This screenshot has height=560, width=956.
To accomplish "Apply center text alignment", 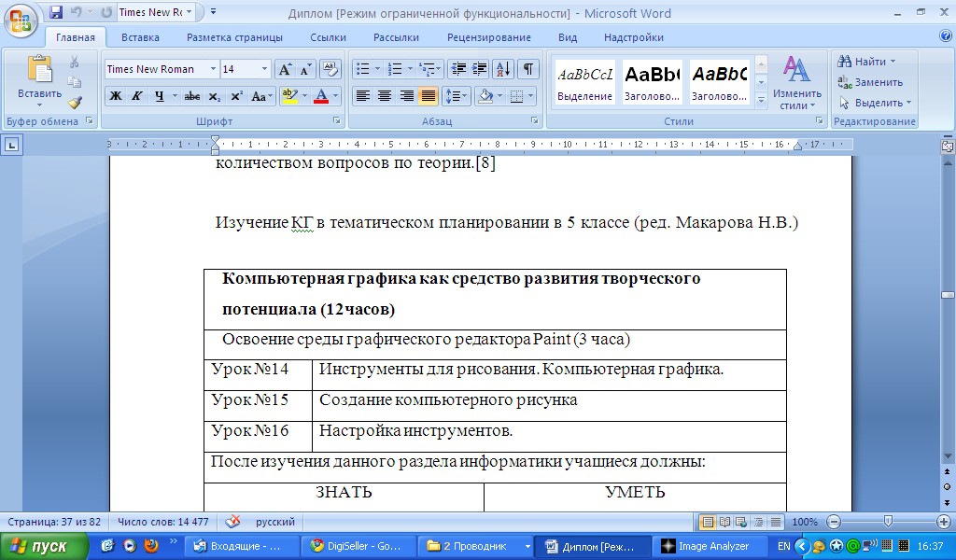I will pyautogui.click(x=385, y=96).
